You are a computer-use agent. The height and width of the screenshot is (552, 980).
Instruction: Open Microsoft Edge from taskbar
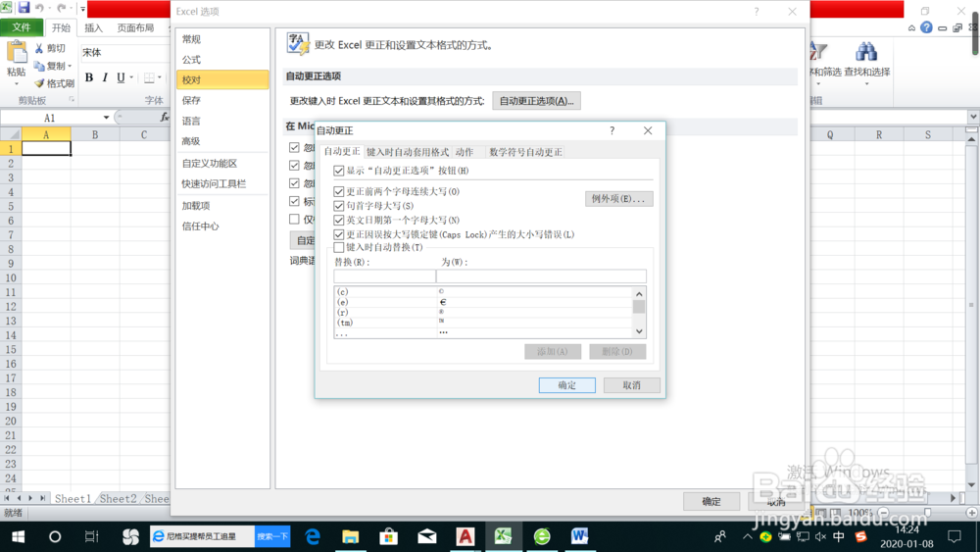click(312, 536)
